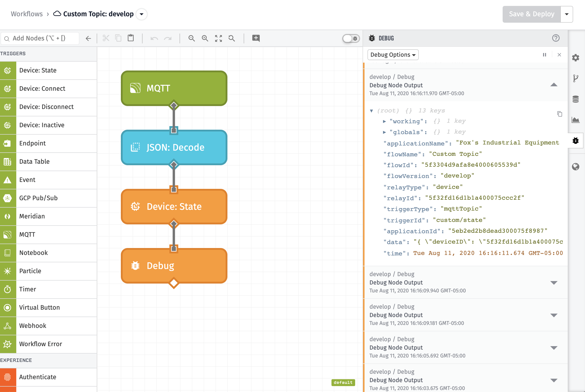
Task: Expand the "working" key in payload
Action: [384, 122]
